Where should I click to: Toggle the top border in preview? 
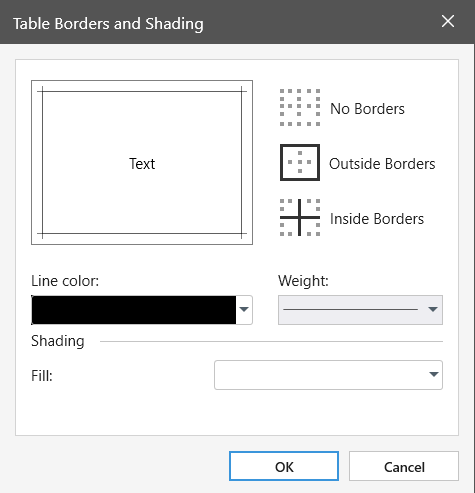[x=142, y=91]
